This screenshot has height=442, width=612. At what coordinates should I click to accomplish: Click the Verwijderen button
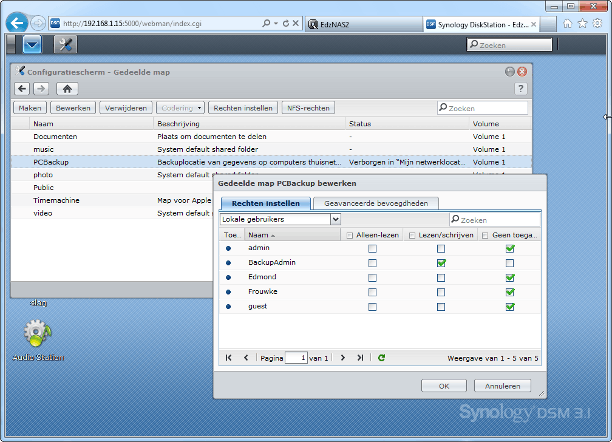[126, 108]
